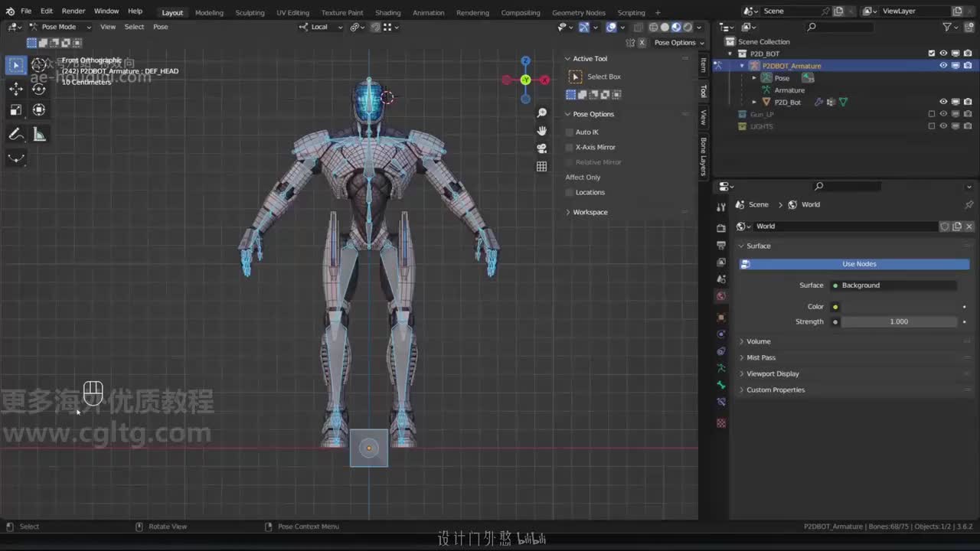Pick the Scale tool
980x551 pixels.
click(x=16, y=110)
